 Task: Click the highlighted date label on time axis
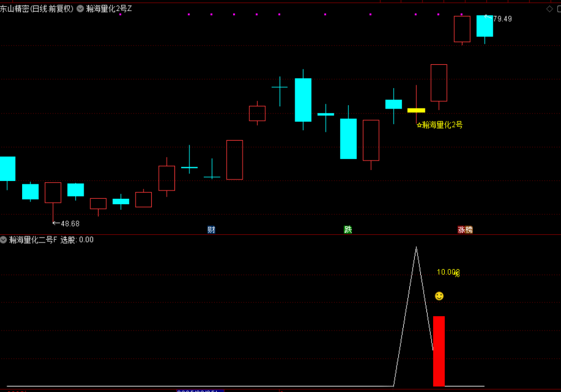199,390
